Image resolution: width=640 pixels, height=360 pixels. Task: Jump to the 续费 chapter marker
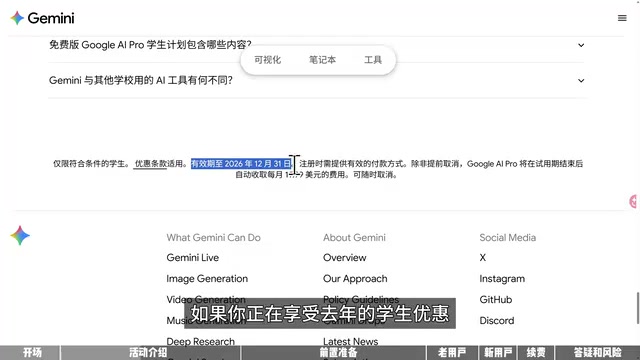(x=536, y=352)
